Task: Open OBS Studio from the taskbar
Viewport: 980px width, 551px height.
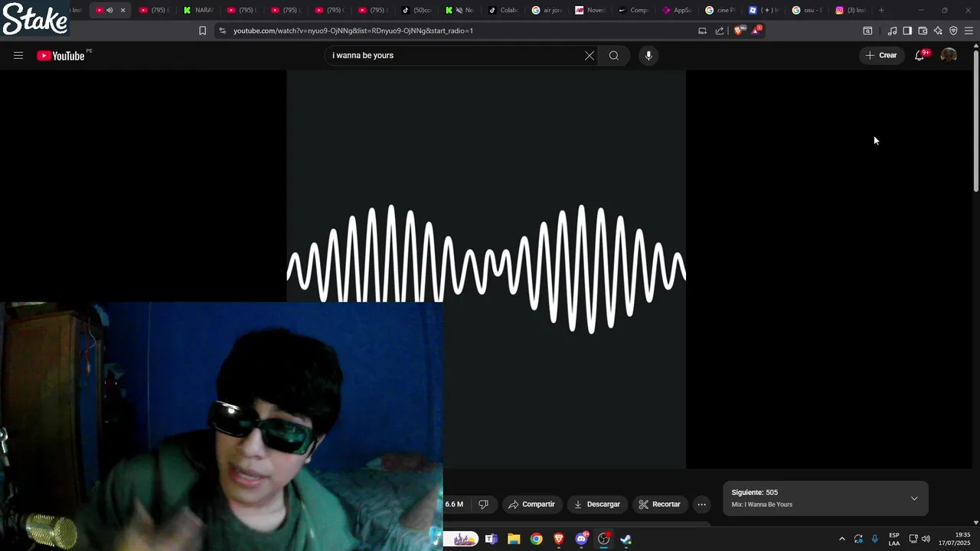Action: (x=603, y=539)
